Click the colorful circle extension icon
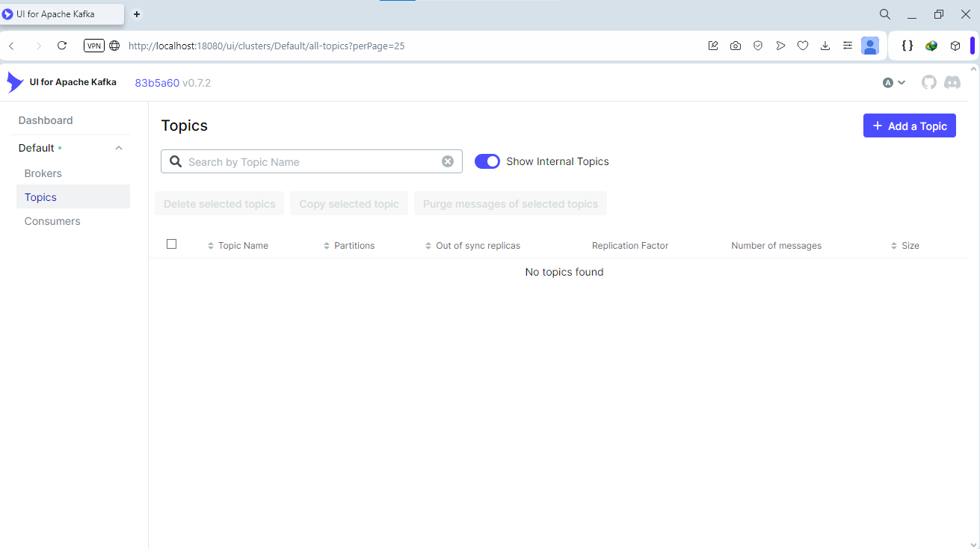 pos(931,46)
